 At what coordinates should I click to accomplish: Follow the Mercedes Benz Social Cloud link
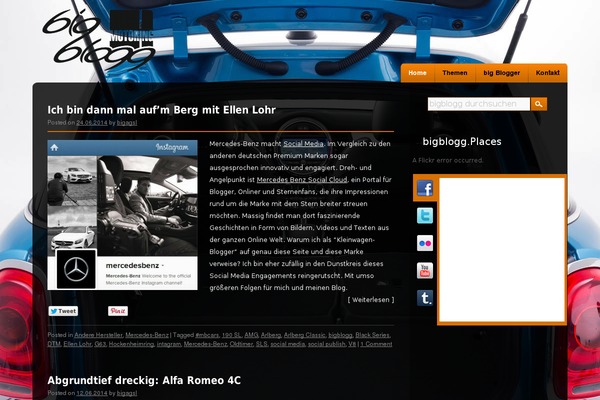[x=302, y=180]
